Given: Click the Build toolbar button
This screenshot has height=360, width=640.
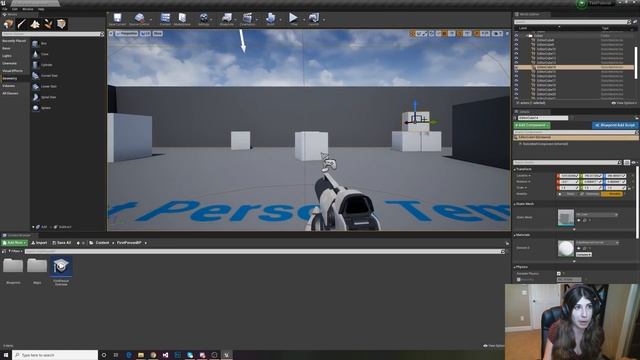Looking at the screenshot, I should click(270, 19).
